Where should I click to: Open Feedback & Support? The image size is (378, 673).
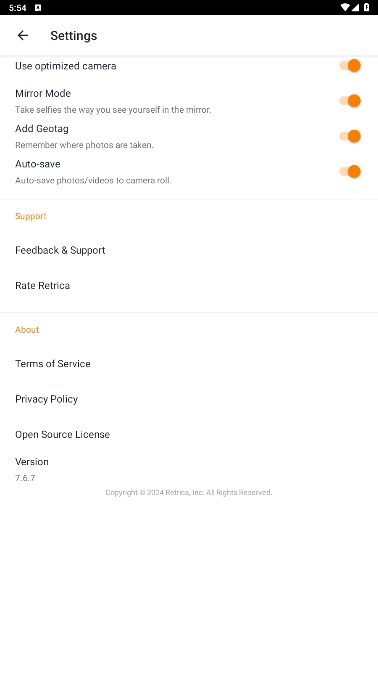point(189,250)
